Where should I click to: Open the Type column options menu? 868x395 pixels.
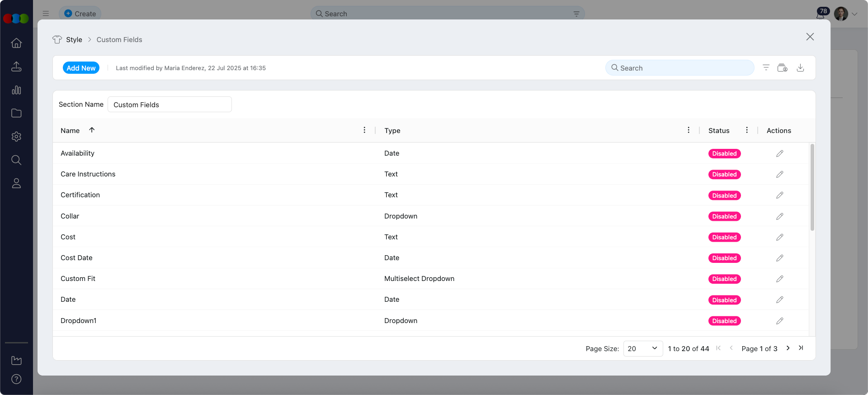[689, 130]
